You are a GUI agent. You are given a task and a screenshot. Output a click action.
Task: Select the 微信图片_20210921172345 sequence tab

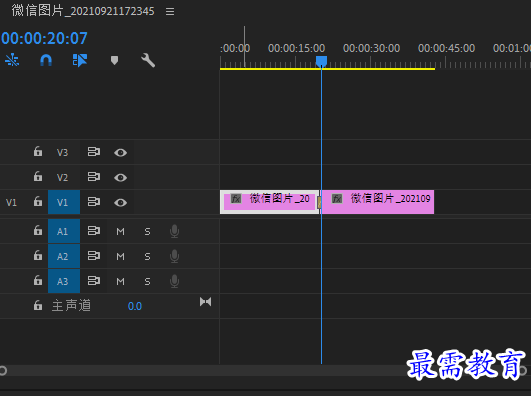(x=83, y=11)
